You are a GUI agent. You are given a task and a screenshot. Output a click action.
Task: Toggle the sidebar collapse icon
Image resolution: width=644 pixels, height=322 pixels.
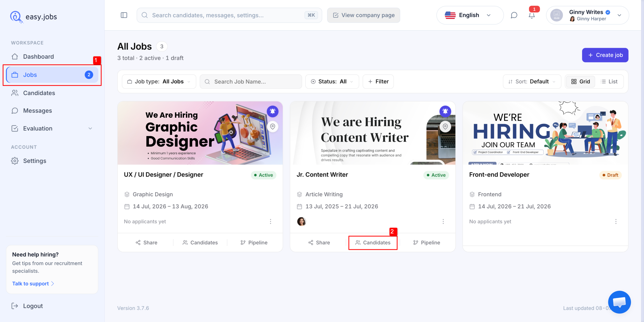pyautogui.click(x=124, y=15)
